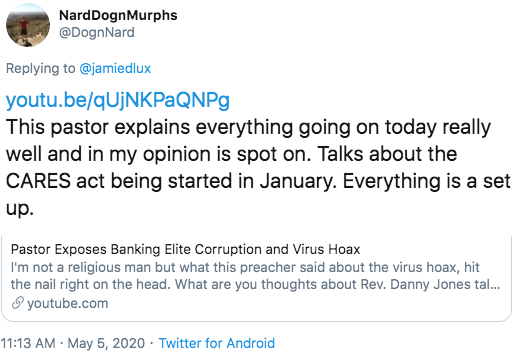The image size is (520, 360).
Task: Click the word January in the tweet
Action: [298, 182]
